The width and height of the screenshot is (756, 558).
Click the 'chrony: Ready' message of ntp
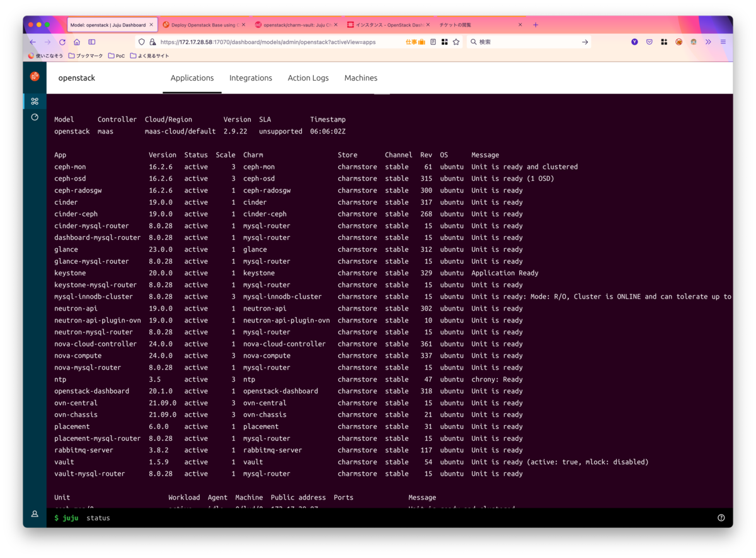[x=497, y=380]
